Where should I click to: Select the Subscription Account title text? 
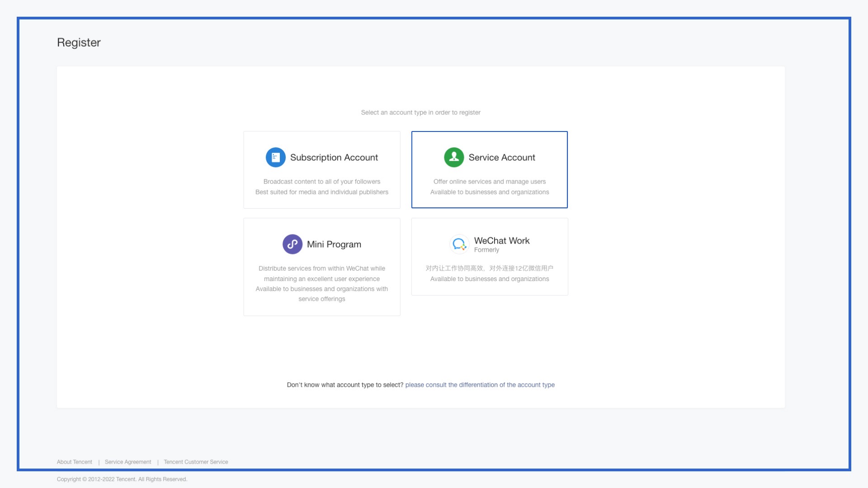[334, 157]
